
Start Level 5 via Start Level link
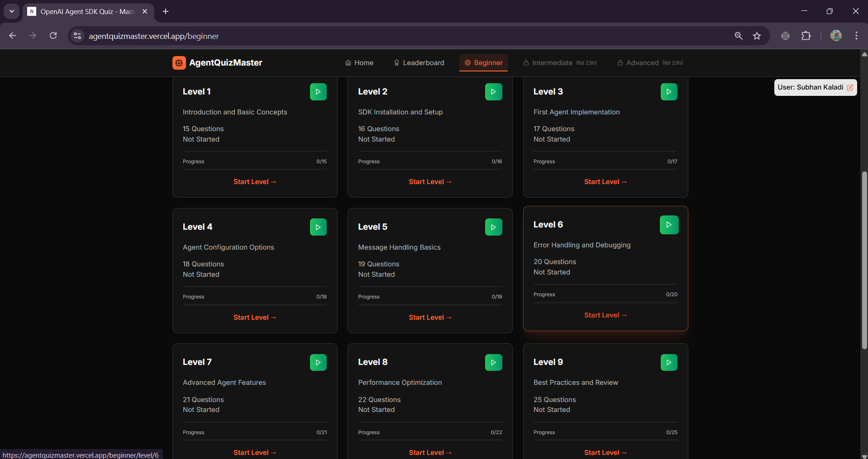tap(430, 317)
